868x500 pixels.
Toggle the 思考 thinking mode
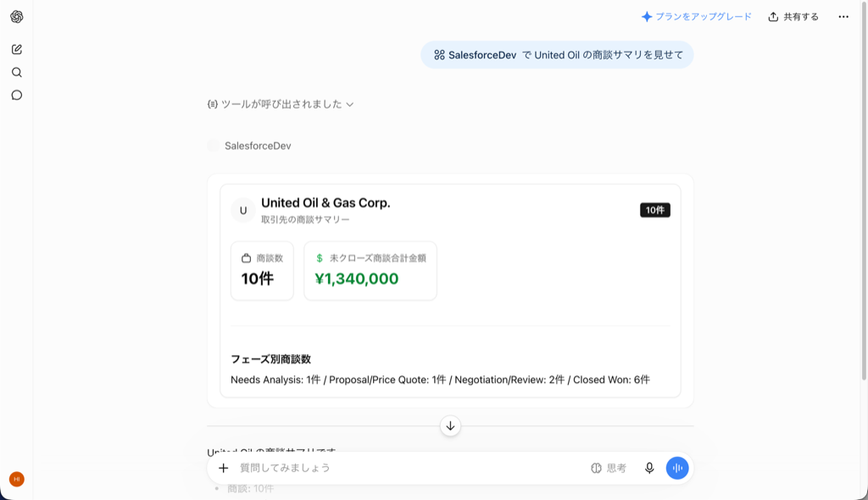pyautogui.click(x=609, y=468)
